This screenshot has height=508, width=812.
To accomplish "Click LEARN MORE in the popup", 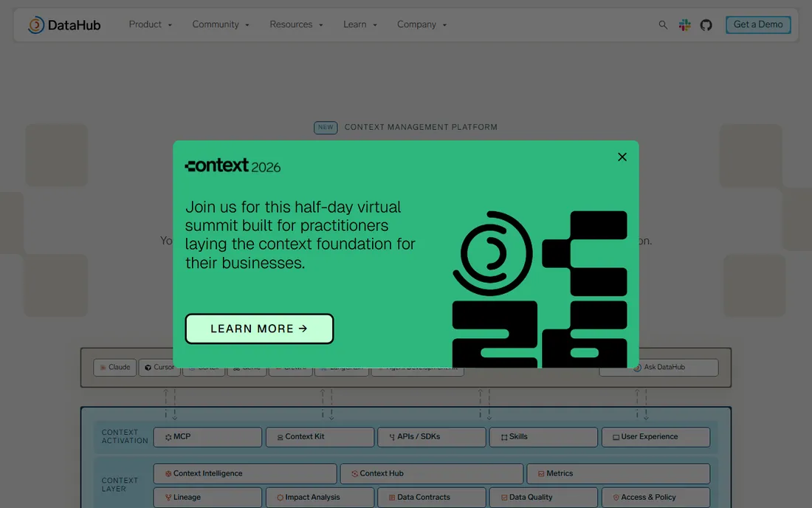I will coord(259,329).
